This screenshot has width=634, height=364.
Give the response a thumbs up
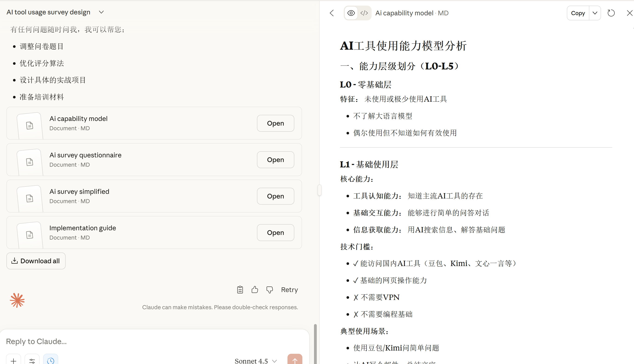point(255,289)
